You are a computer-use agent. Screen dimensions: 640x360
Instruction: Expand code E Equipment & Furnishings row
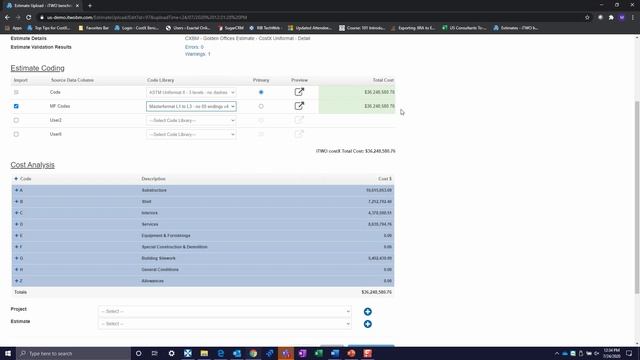(17, 236)
